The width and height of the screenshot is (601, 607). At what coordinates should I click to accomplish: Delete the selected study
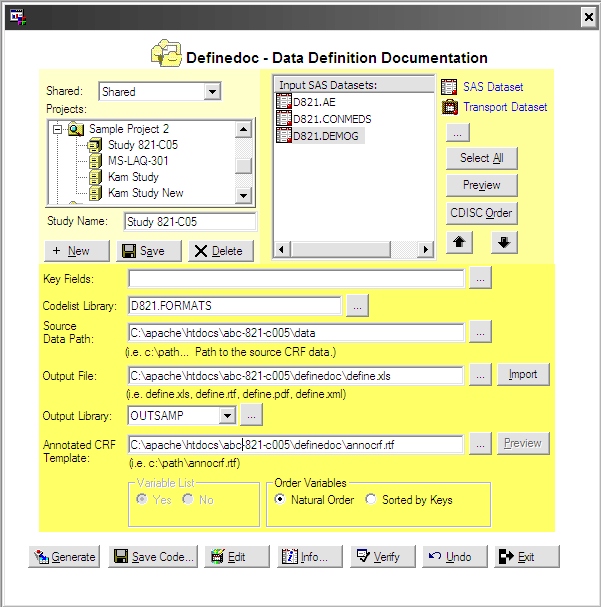tap(221, 251)
